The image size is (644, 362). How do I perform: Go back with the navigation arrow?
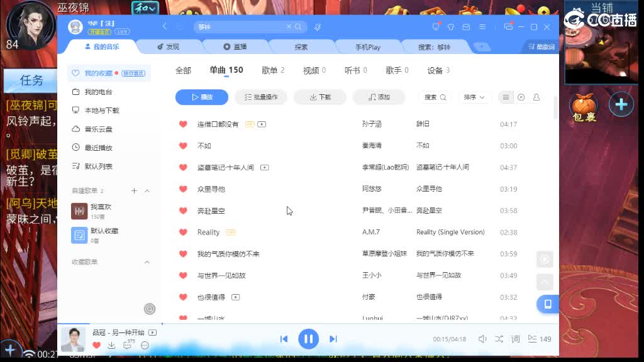(164, 26)
